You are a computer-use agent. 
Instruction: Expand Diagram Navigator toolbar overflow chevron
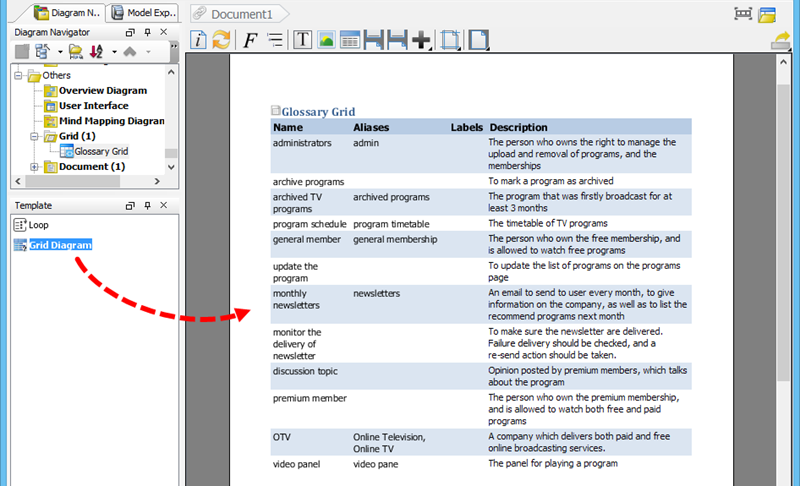click(174, 46)
